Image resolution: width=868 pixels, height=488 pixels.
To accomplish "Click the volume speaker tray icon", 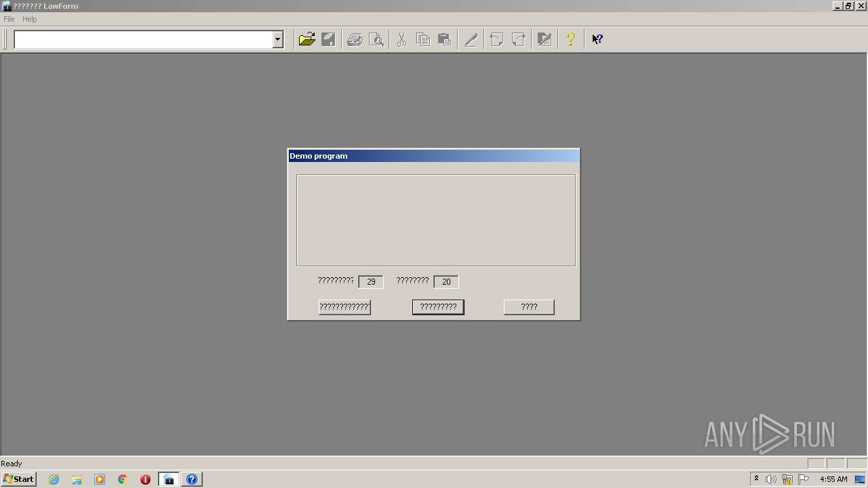I will coord(771,479).
